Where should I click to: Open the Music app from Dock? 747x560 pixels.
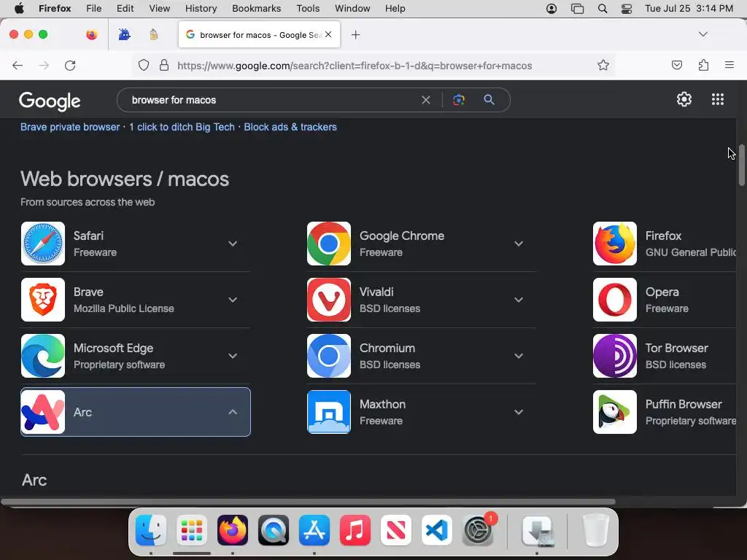coord(355,530)
